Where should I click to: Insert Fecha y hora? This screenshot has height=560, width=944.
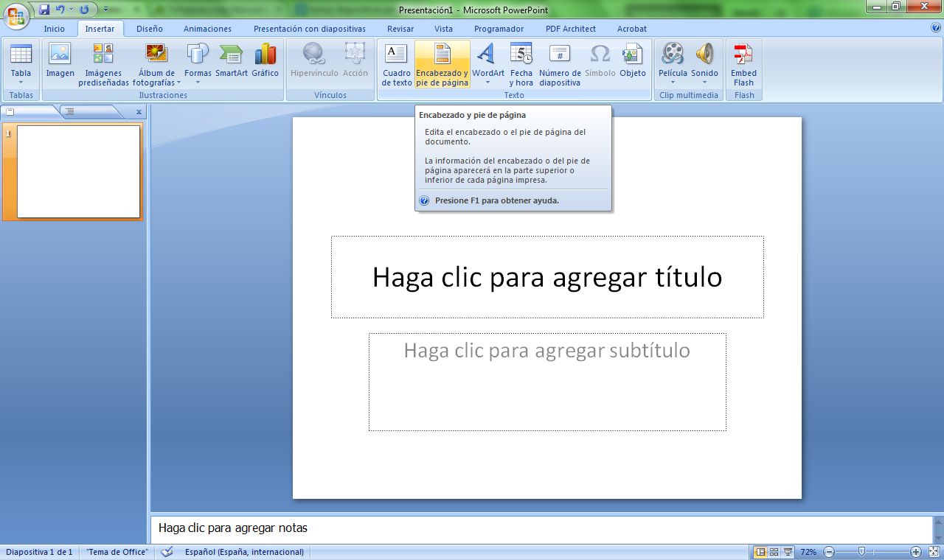point(521,55)
